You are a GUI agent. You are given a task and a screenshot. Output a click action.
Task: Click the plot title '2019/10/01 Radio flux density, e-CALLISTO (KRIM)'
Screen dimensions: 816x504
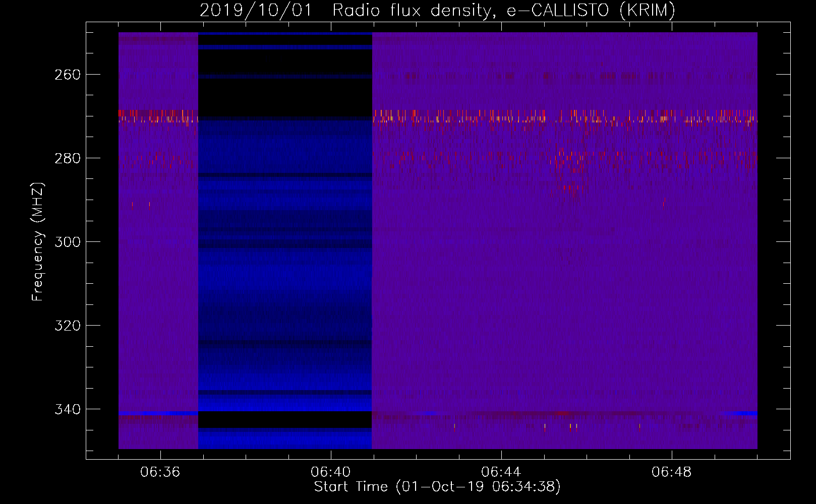click(x=437, y=11)
